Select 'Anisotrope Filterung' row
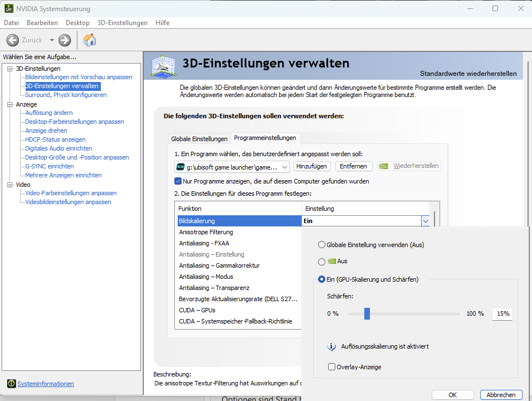The width and height of the screenshot is (532, 401). [239, 232]
